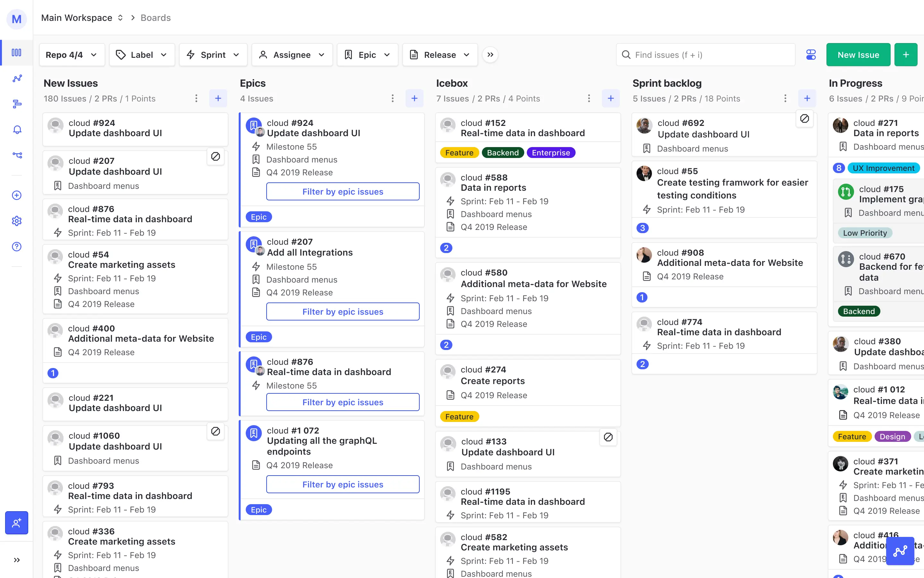The image size is (924, 578).
Task: Click the invite teammate button in sidebar
Action: [x=16, y=522]
